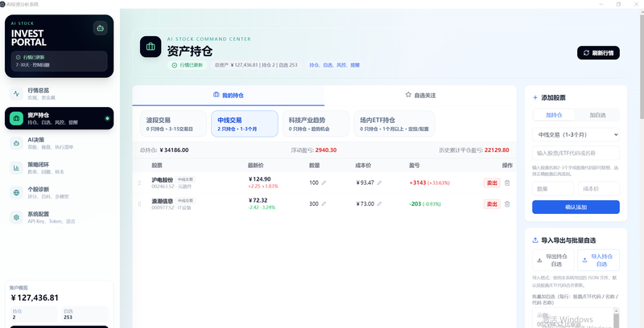Delete 沪电股份 row with trash icon

point(507,182)
